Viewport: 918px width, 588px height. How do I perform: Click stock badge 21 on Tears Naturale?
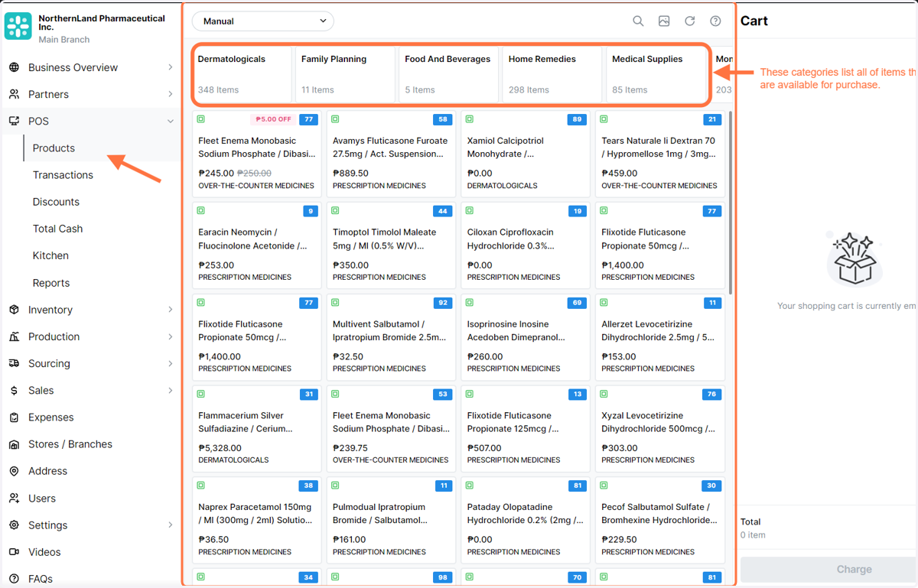712,119
